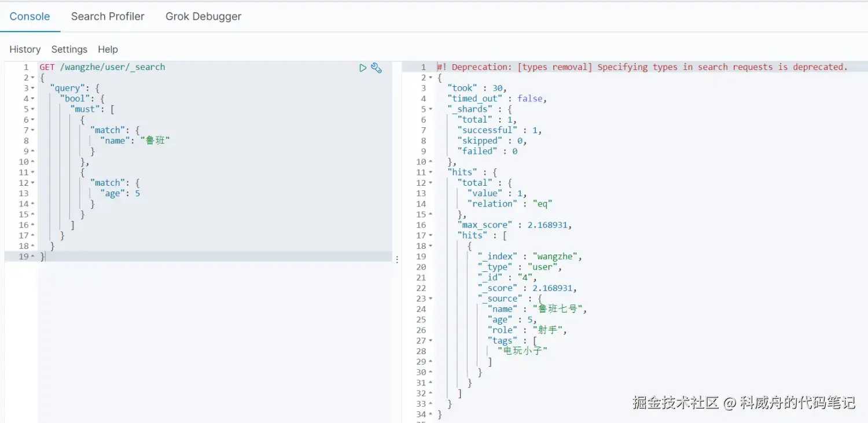Collapse the "_shards" block in response
Image resolution: width=868 pixels, height=423 pixels.
[x=431, y=109]
